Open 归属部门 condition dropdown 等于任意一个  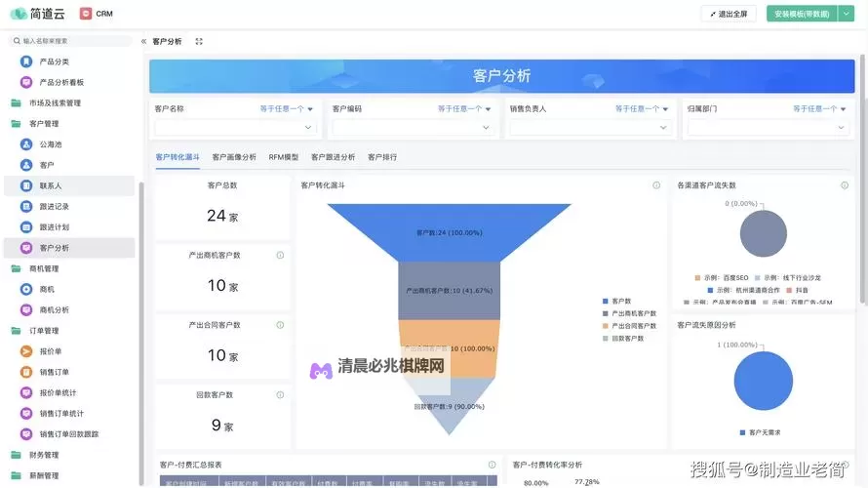coord(819,109)
